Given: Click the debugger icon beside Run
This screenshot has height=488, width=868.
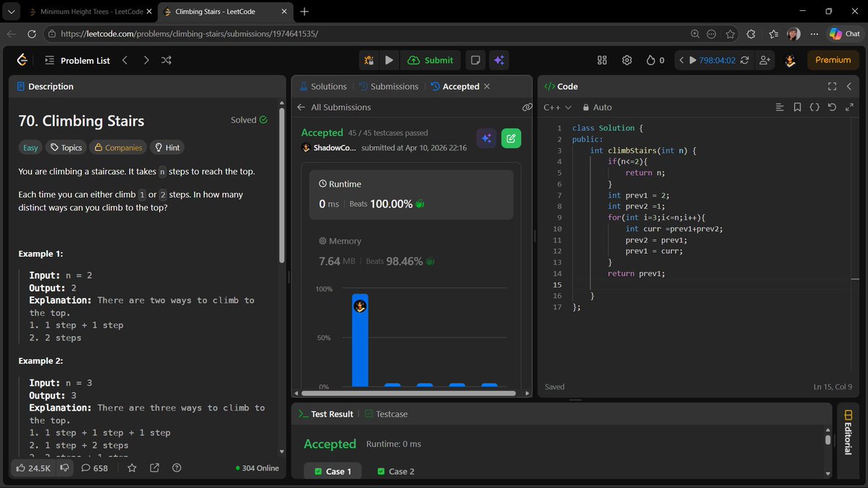Looking at the screenshot, I should 370,60.
